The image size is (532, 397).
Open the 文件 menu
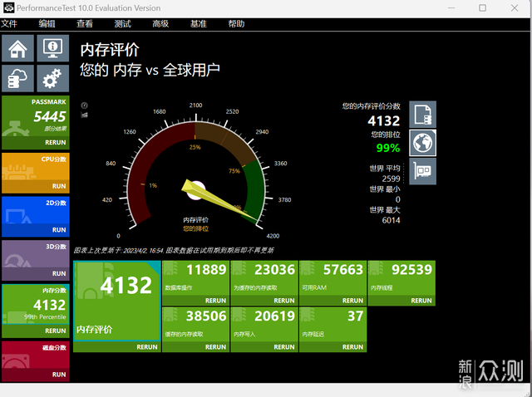(x=9, y=24)
